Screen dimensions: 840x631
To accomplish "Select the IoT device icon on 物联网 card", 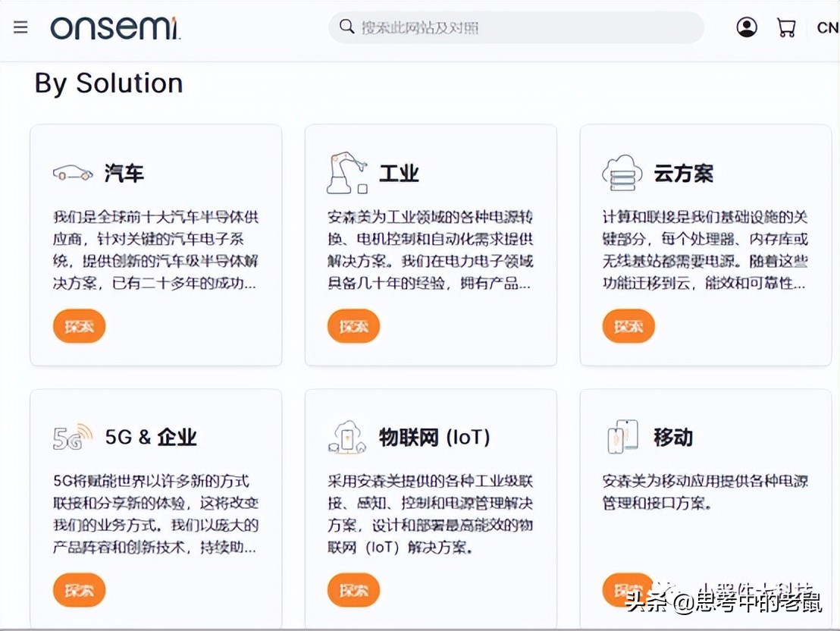I will 346,435.
